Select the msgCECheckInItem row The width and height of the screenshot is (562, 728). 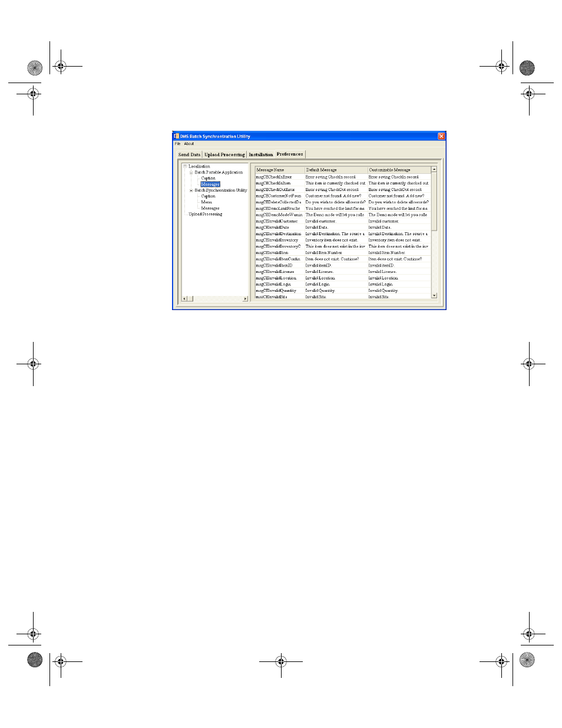tap(343, 183)
